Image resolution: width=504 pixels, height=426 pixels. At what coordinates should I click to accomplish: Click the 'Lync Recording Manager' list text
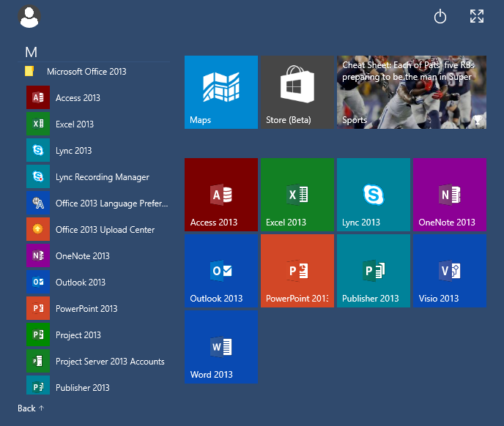[x=103, y=177]
